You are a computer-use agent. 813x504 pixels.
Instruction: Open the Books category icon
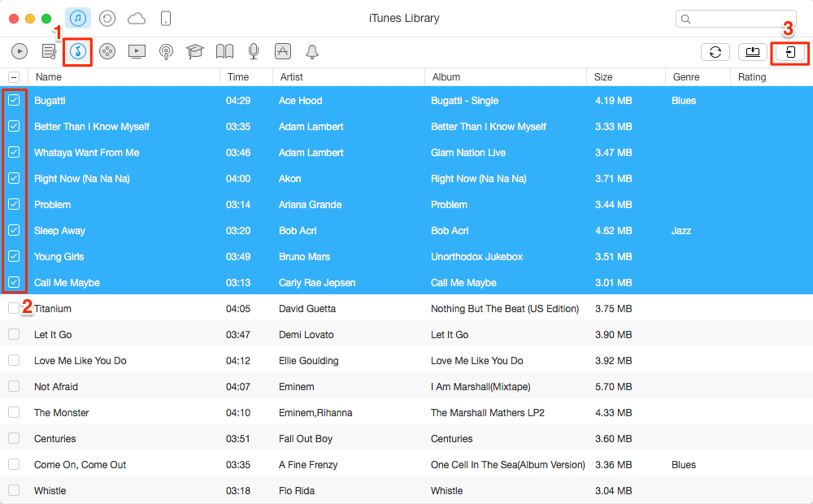(224, 51)
